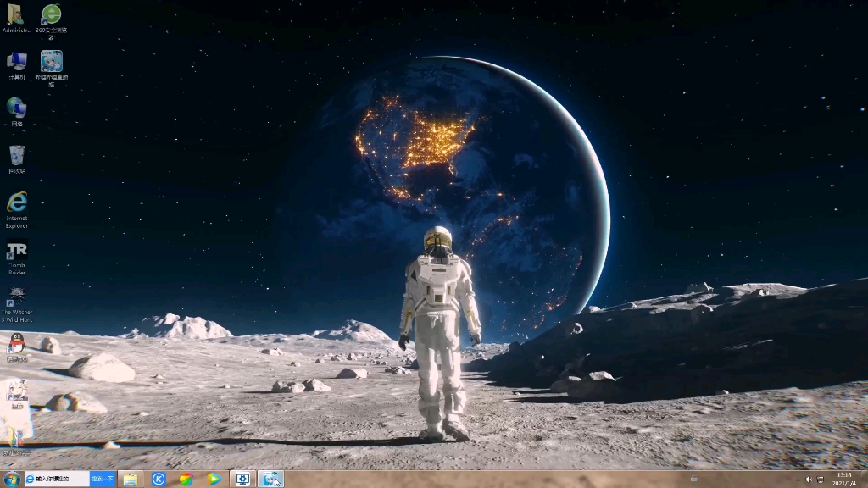Open the QQ penguin desktop icon

point(17,347)
